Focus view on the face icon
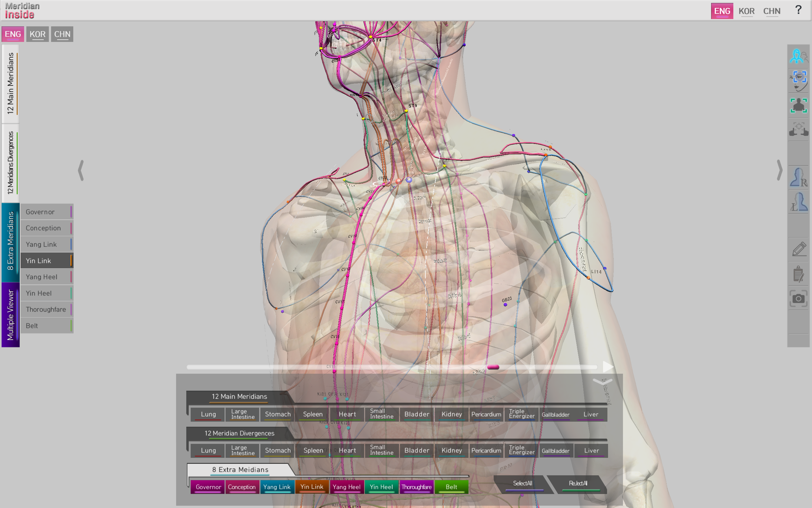 coord(799,81)
